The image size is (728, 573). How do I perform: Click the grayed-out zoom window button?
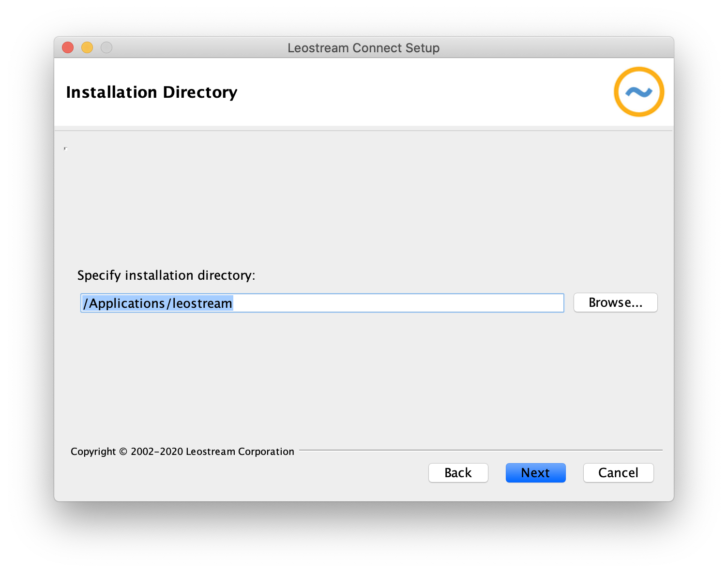[x=106, y=47]
